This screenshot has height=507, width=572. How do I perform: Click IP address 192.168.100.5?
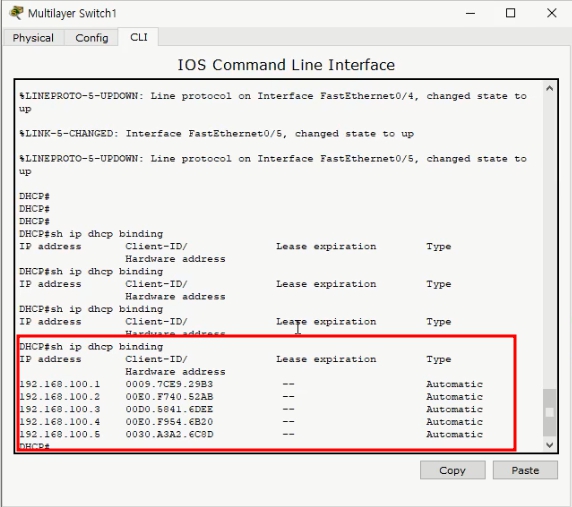(x=60, y=434)
